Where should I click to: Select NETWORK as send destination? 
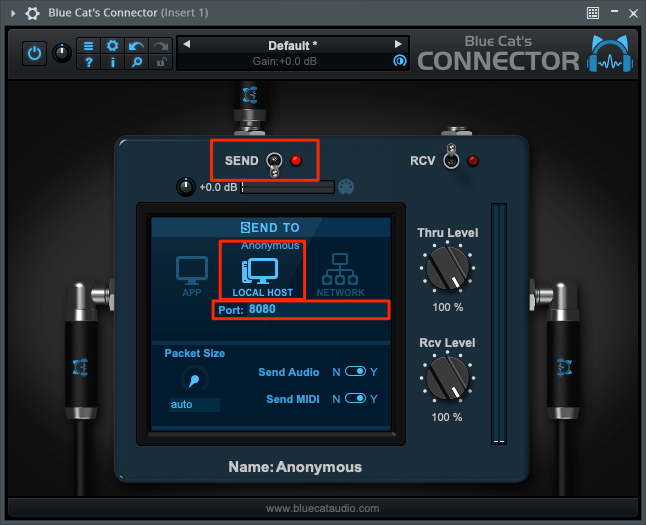pos(340,275)
